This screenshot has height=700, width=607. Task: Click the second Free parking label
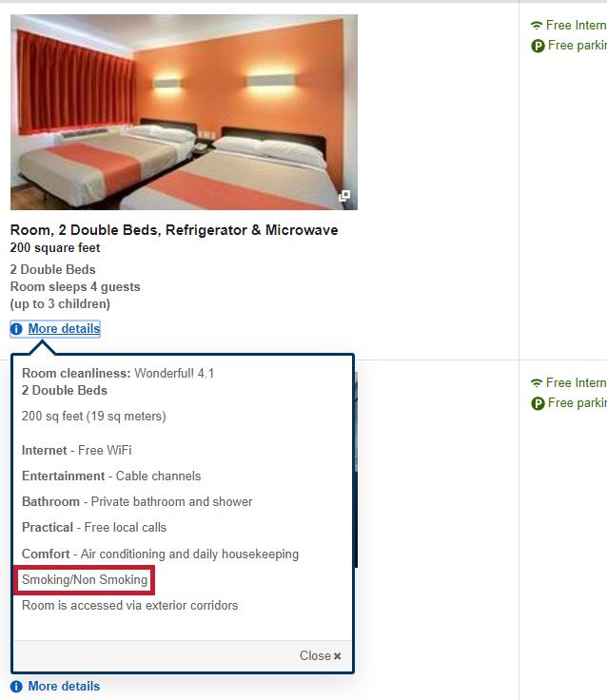578,402
